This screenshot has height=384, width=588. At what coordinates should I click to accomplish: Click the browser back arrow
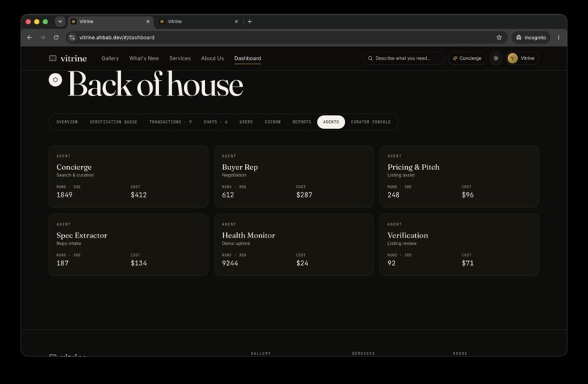click(29, 37)
